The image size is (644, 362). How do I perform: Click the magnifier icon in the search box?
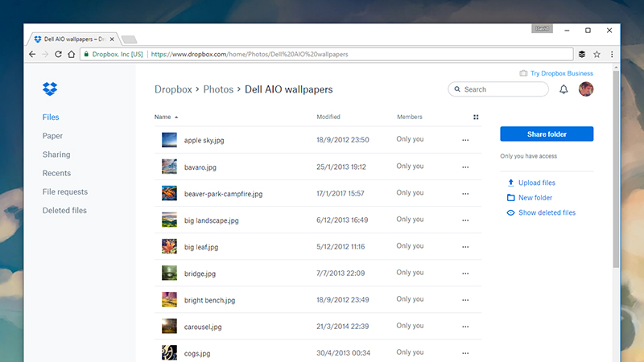click(457, 89)
